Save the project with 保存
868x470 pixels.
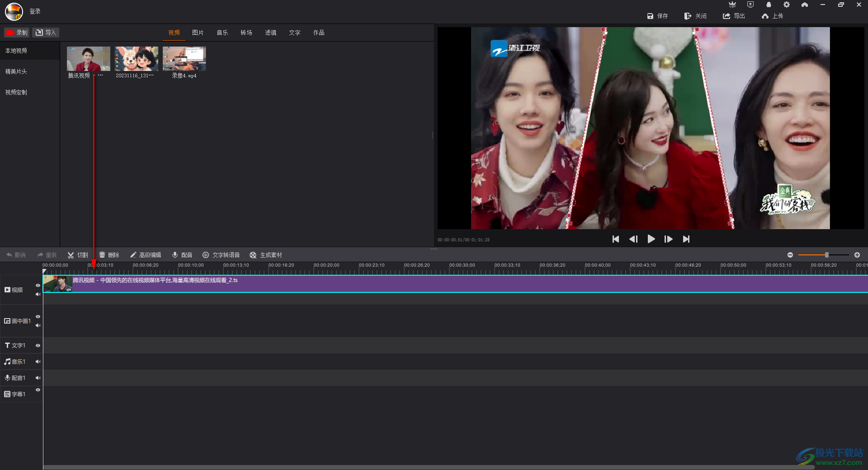(657, 16)
